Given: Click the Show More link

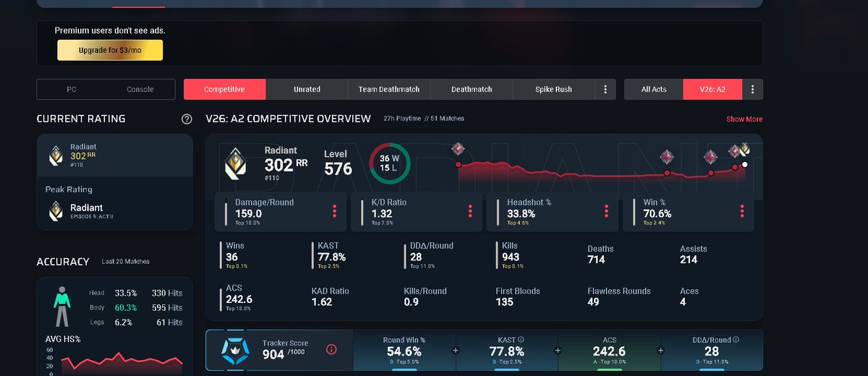Looking at the screenshot, I should pos(744,119).
